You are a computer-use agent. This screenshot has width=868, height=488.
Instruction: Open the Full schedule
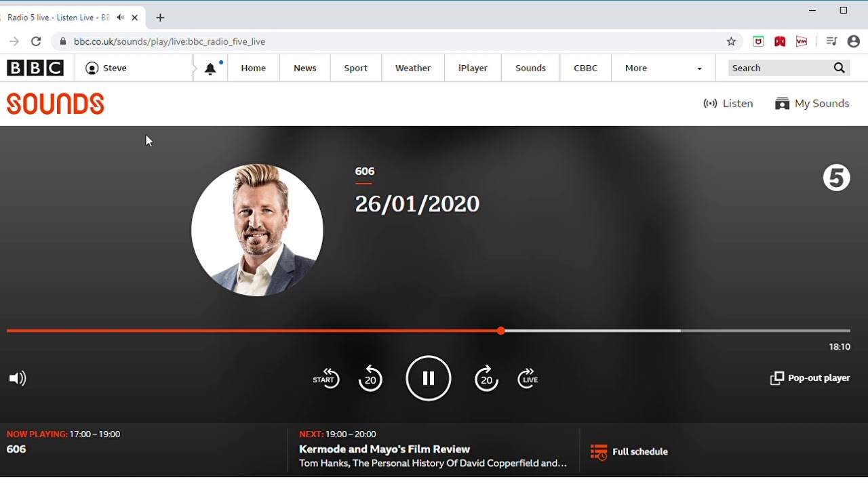[x=629, y=451]
